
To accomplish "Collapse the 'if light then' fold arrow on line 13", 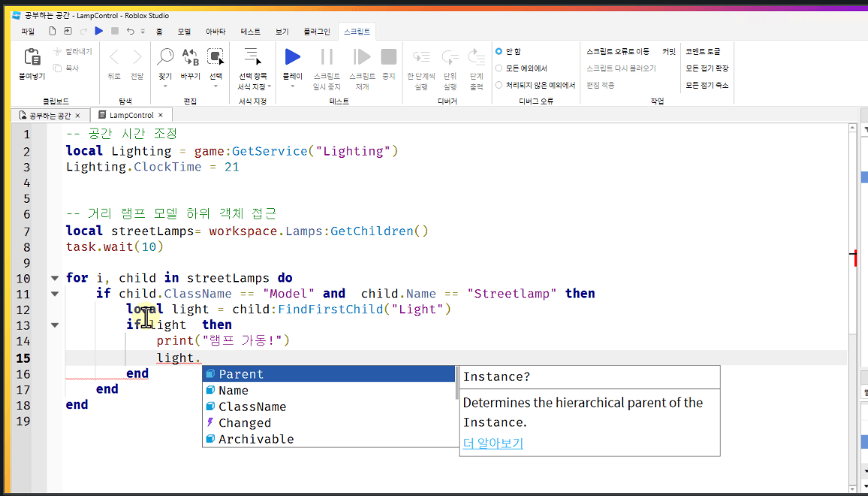I will click(x=54, y=325).
